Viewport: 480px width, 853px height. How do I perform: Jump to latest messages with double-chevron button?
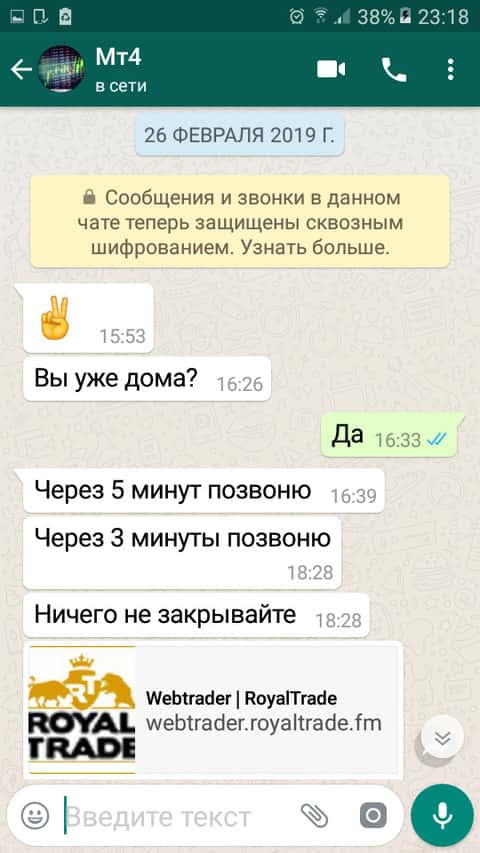tap(443, 737)
